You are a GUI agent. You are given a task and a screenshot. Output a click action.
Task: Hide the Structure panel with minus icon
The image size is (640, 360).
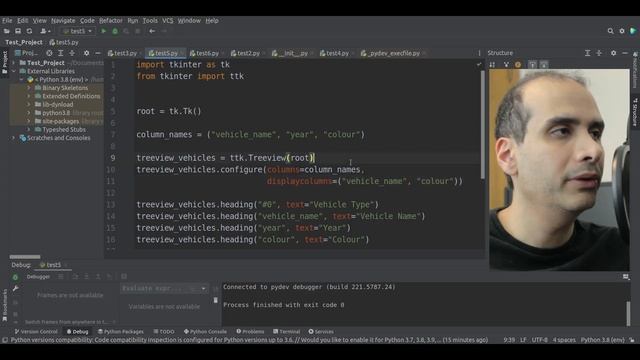pyautogui.click(x=624, y=53)
